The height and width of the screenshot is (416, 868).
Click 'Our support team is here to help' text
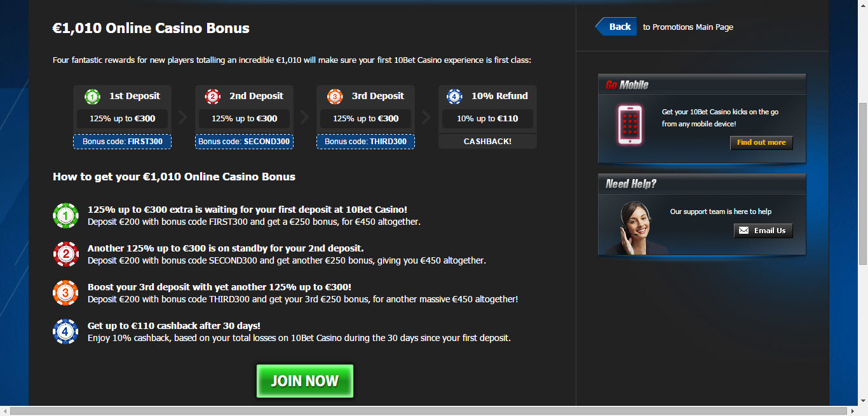(721, 211)
